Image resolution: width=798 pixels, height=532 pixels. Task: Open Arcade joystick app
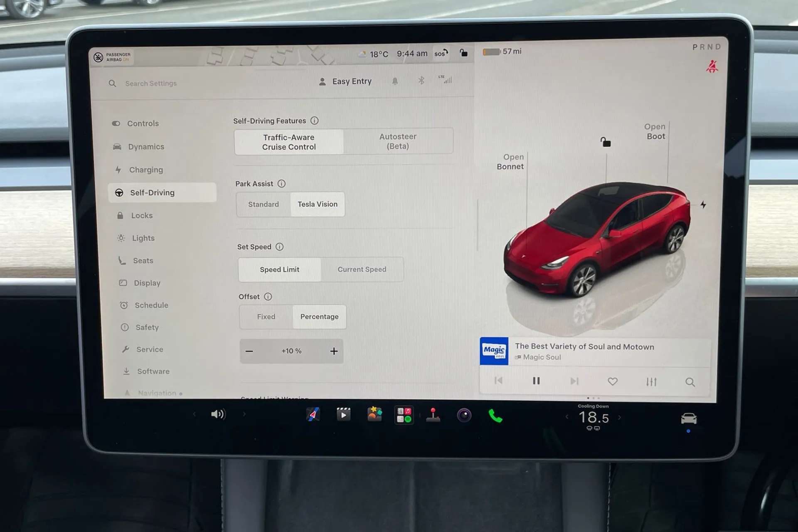pos(433,415)
